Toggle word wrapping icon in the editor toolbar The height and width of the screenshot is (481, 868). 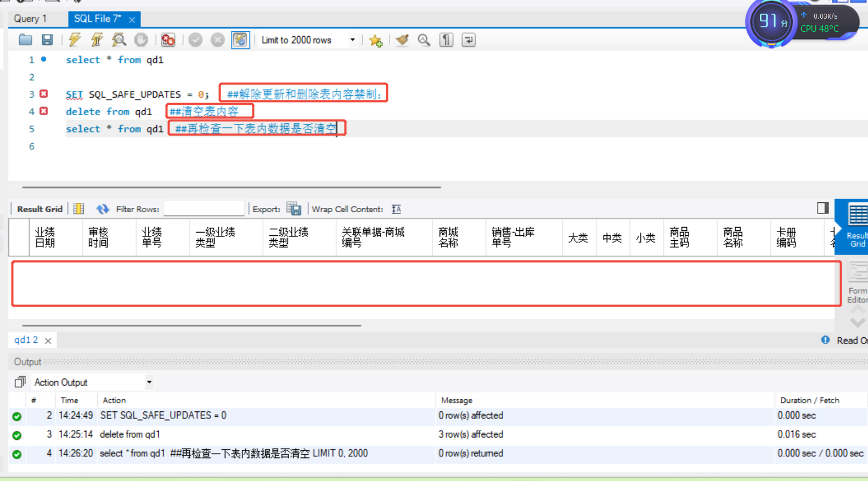[469, 40]
